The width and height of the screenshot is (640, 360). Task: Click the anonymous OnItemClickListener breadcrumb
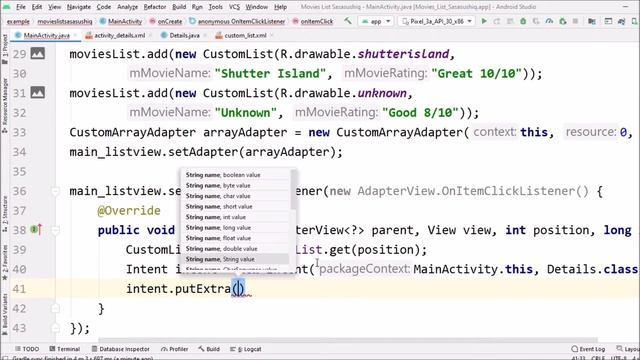237,21
